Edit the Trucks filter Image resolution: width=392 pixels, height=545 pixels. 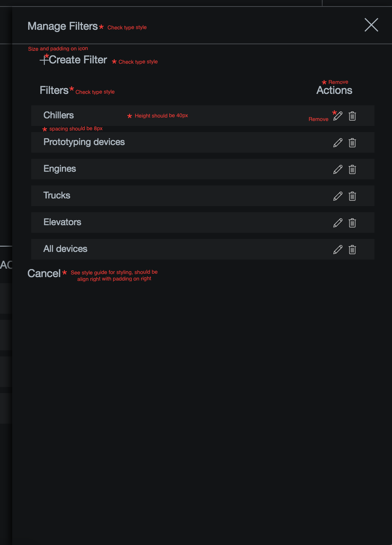click(x=338, y=196)
